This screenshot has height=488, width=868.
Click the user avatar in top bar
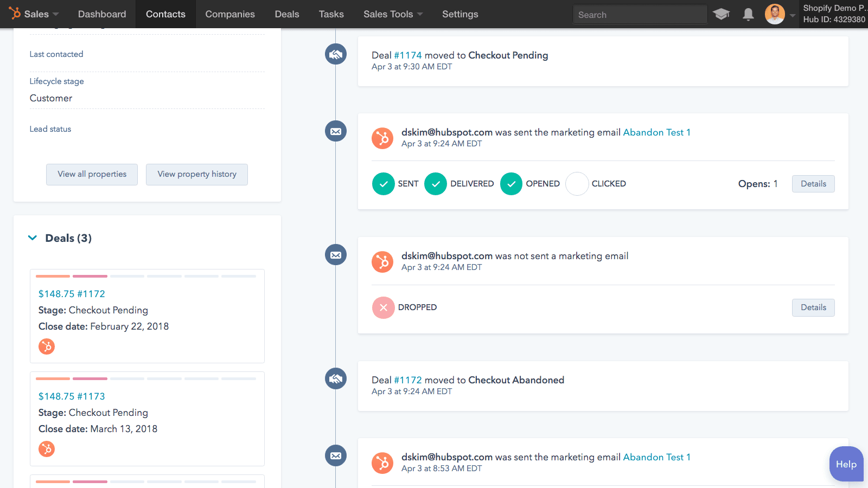pyautogui.click(x=775, y=14)
